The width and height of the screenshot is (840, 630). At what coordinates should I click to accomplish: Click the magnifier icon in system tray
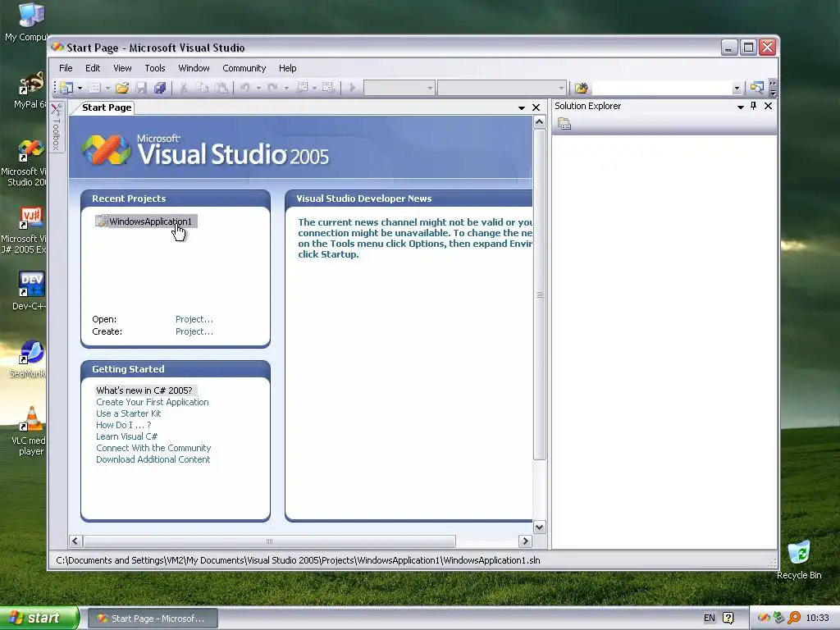pos(794,618)
